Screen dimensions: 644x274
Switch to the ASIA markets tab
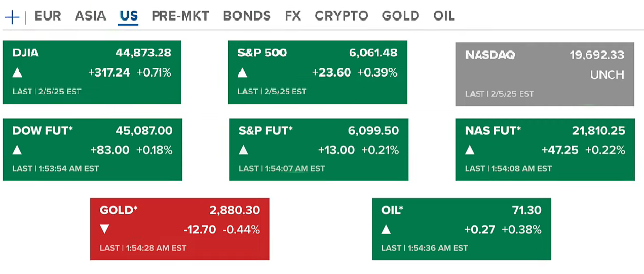pyautogui.click(x=91, y=16)
